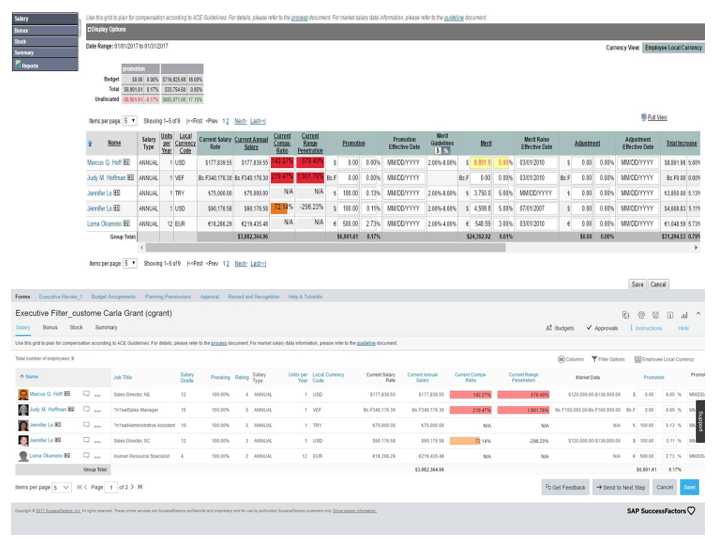The height and width of the screenshot is (541, 714).
Task: Click the Full View icon above the upper table
Action: [644, 117]
